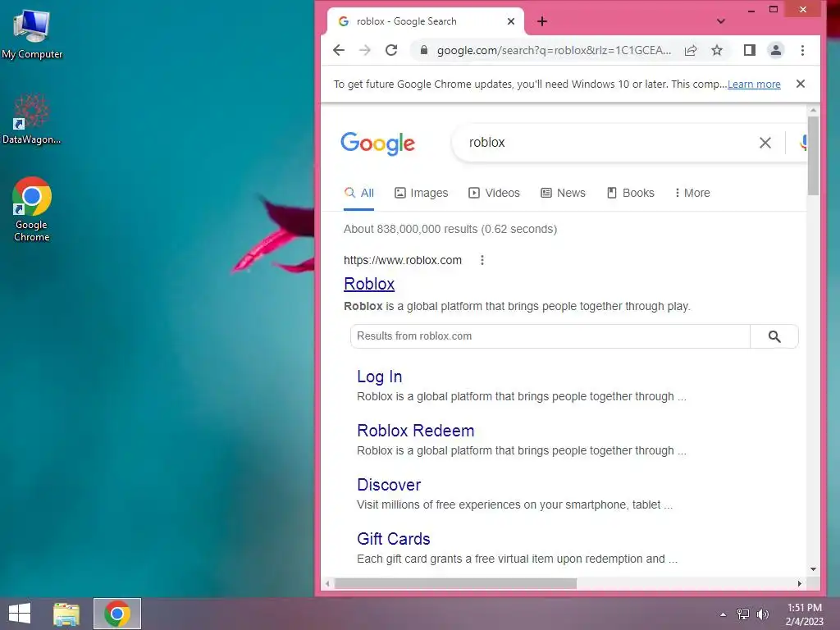The width and height of the screenshot is (840, 630).
Task: Show hidden system tray icons
Action: 724,614
